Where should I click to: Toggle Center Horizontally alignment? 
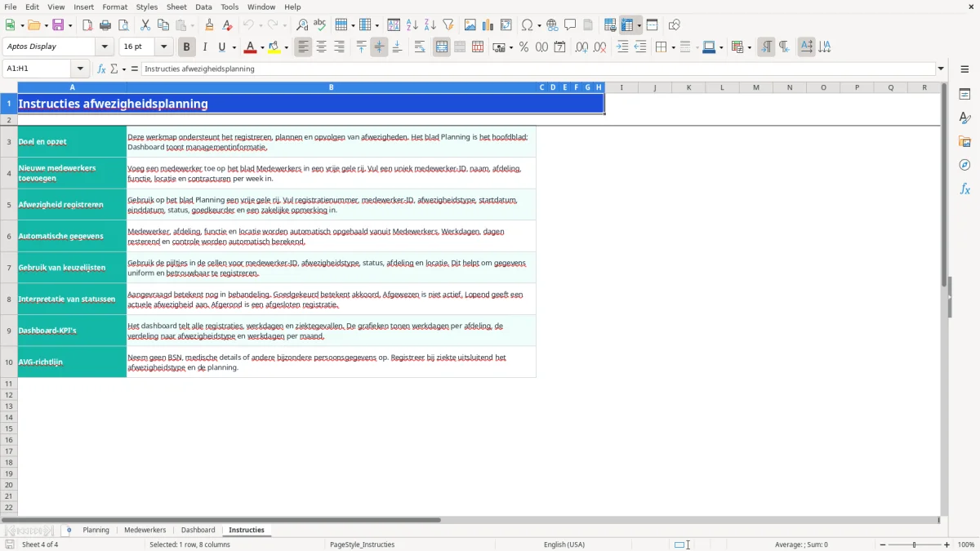coord(321,47)
